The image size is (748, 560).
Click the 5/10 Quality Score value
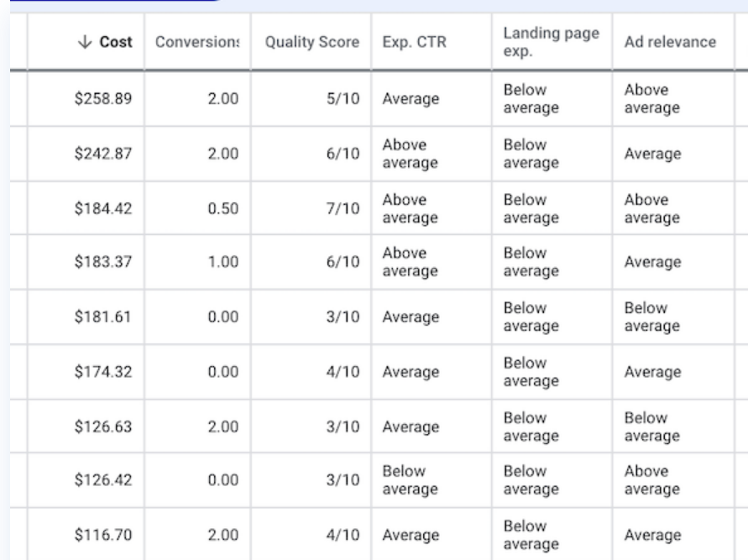pos(343,99)
